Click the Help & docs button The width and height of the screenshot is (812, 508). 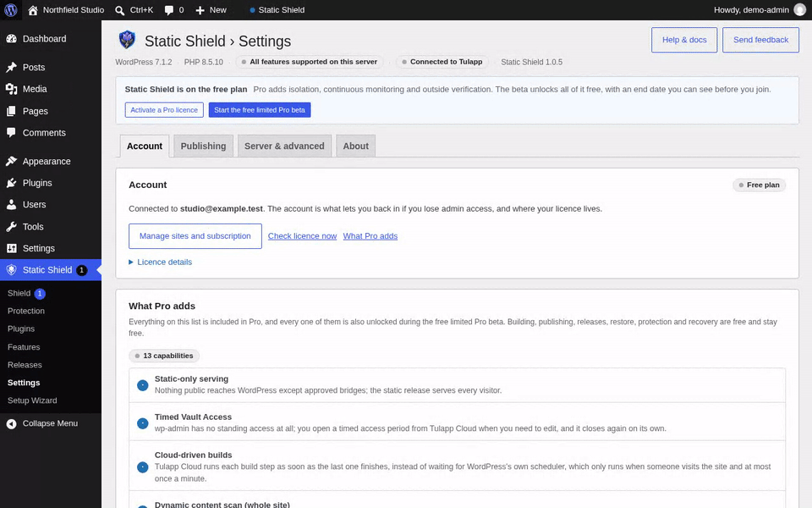[684, 40]
